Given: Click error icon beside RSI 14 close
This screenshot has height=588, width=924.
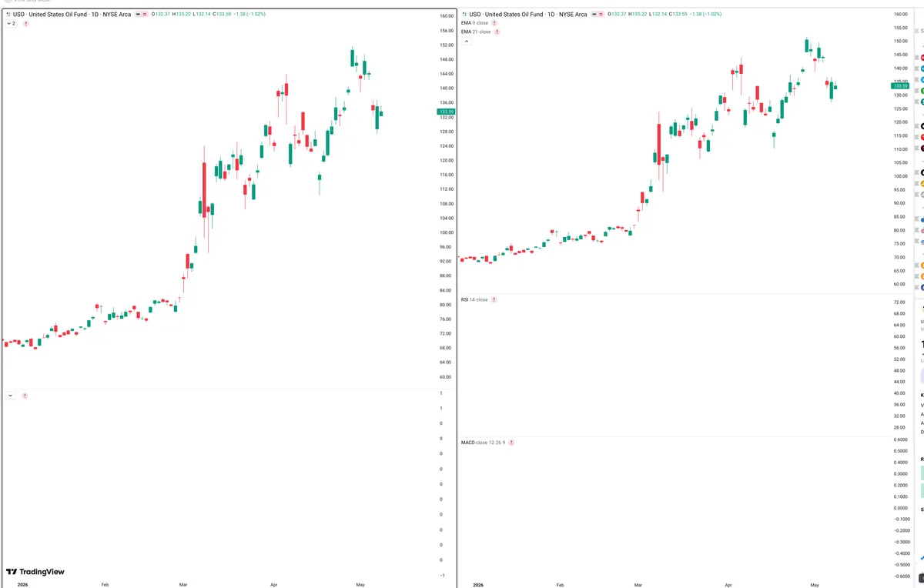Looking at the screenshot, I should (x=494, y=299).
